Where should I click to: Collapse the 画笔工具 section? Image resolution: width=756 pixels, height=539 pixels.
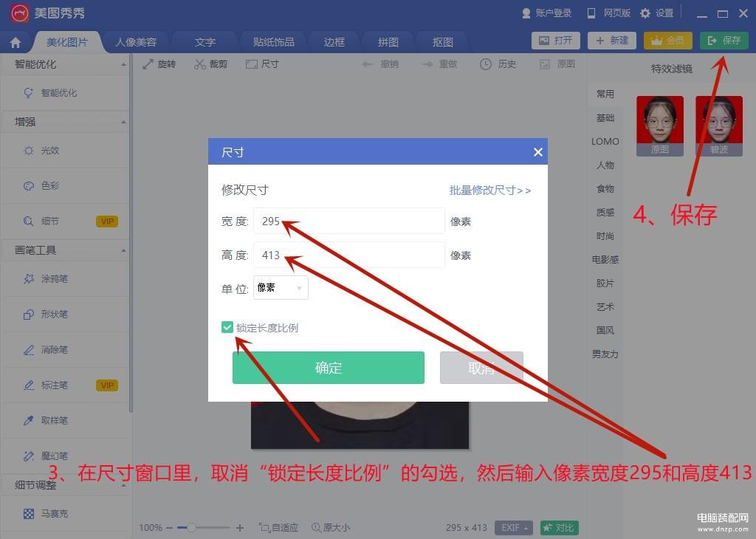coord(123,250)
